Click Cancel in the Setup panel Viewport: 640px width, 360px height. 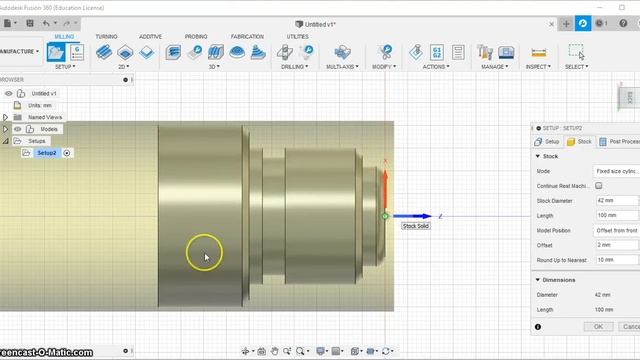point(629,327)
